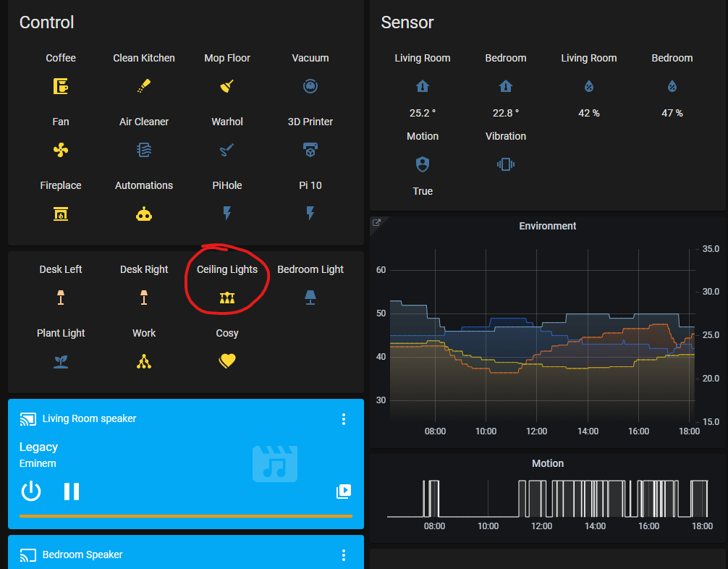
Task: Click the song progress bar under Eminem track
Action: click(x=185, y=516)
